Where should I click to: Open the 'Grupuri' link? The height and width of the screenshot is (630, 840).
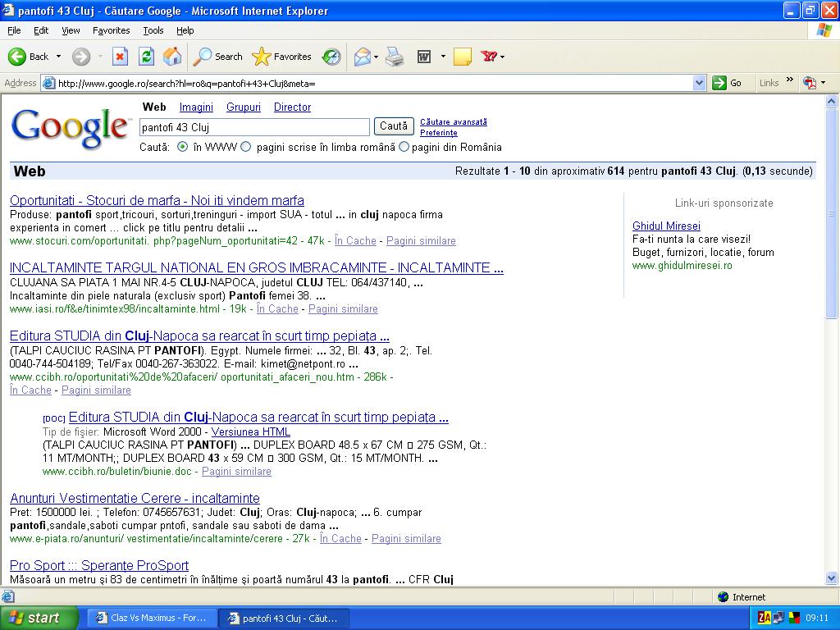pyautogui.click(x=243, y=107)
